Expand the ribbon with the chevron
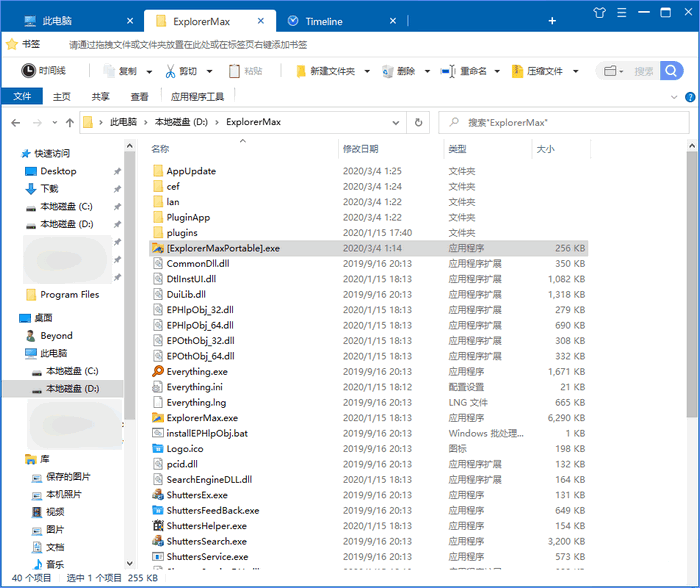This screenshot has height=588, width=700. click(x=674, y=97)
